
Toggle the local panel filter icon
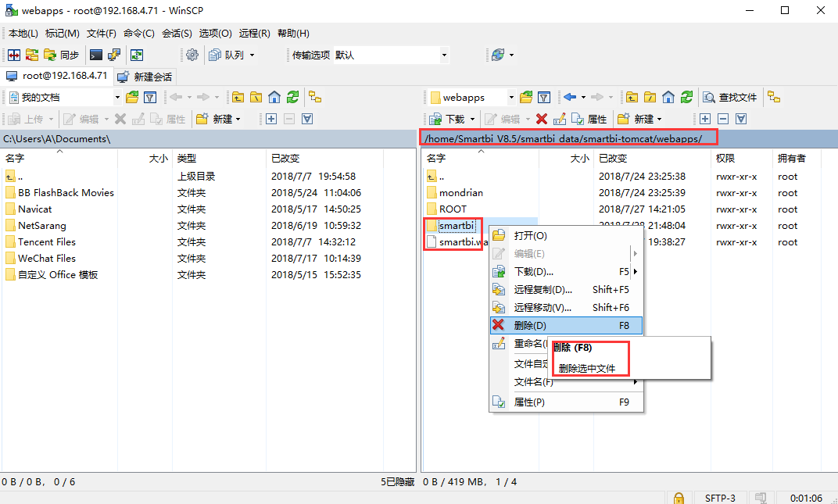pyautogui.click(x=150, y=97)
